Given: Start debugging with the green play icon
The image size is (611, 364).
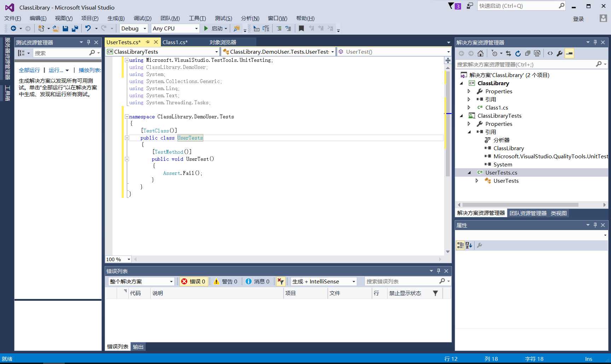Looking at the screenshot, I should 206,28.
